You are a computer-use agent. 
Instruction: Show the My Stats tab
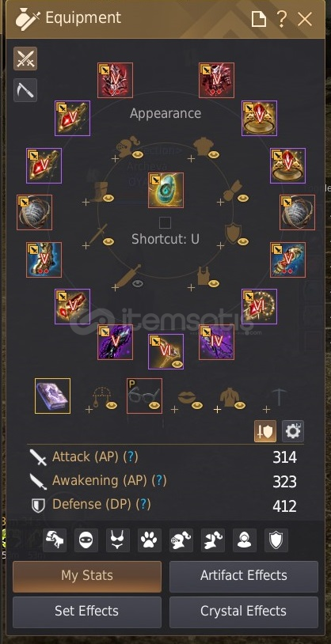[x=87, y=576]
